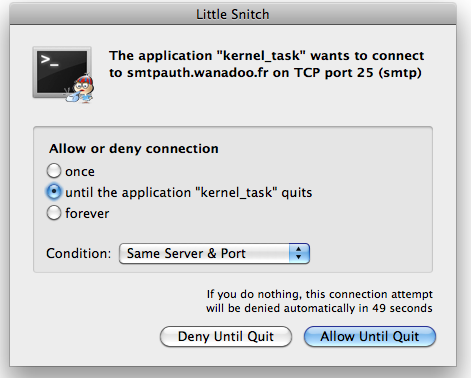Click the "TCP port 25 (smtp)" text
471x378 pixels.
pos(358,73)
